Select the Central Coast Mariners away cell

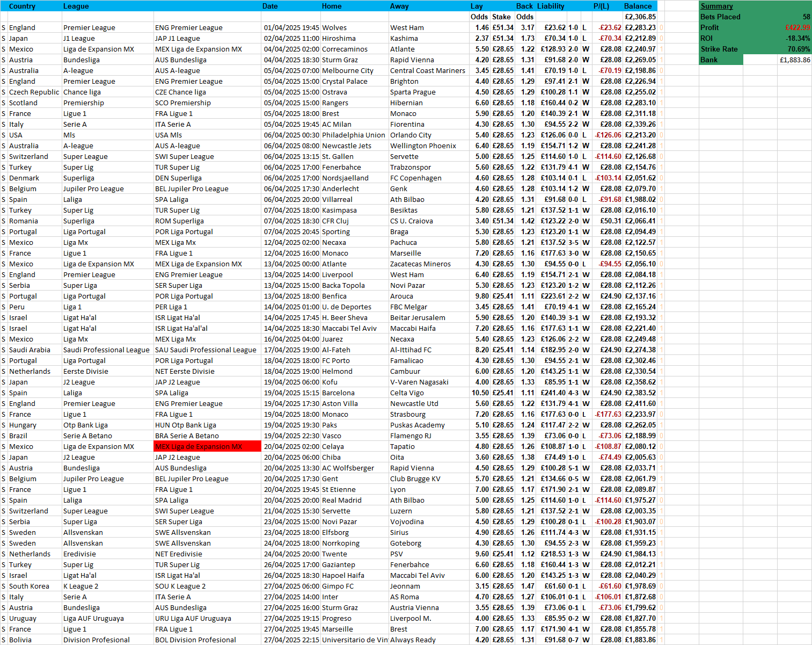pos(427,71)
